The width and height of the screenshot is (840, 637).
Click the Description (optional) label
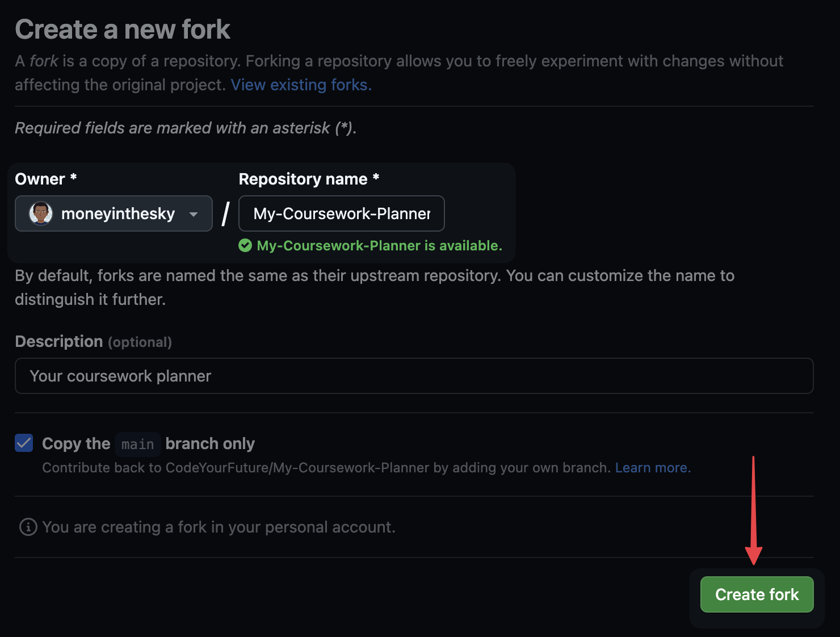click(93, 341)
